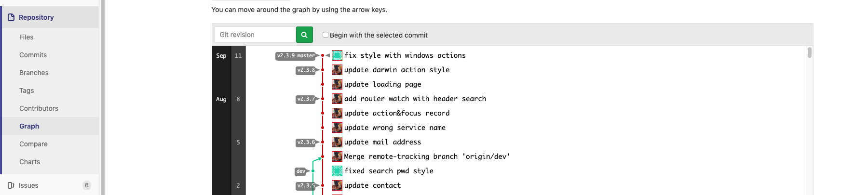This screenshot has height=195, width=868.
Task: Open 'Merge remote-tracking branch' commit
Action: [x=426, y=156]
